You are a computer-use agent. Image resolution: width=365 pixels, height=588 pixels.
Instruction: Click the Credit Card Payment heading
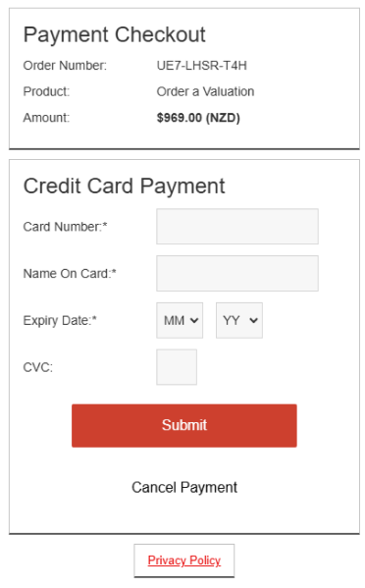(x=124, y=186)
